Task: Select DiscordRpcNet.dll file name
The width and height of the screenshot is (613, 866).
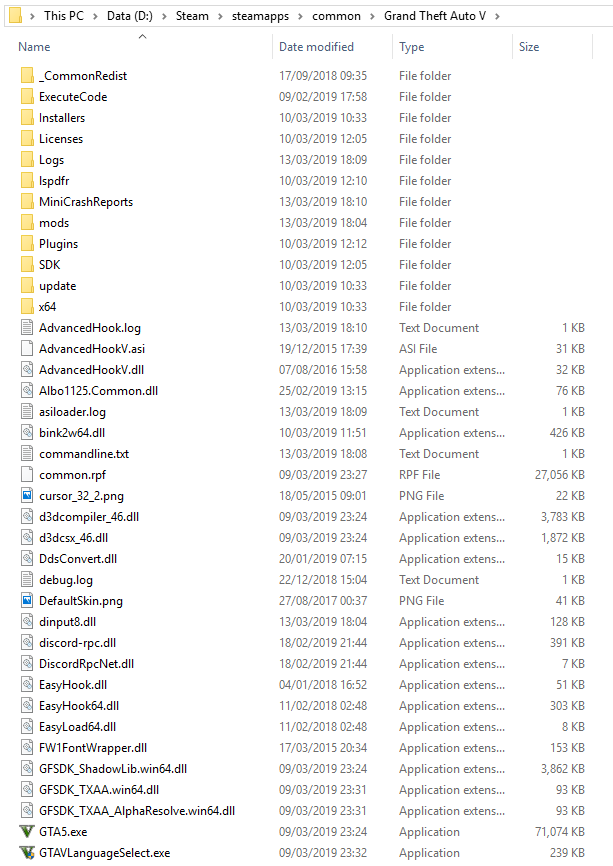Action: point(87,663)
